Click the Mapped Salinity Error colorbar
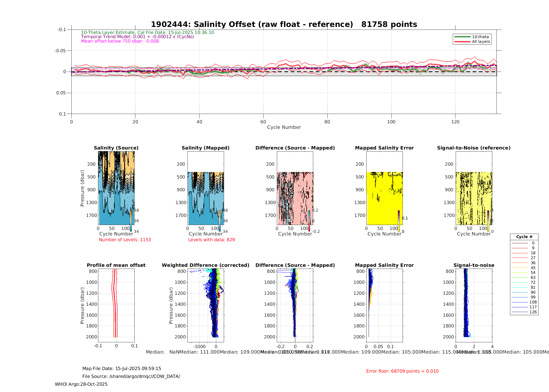Screen dimensions: 549x392 coord(399,221)
